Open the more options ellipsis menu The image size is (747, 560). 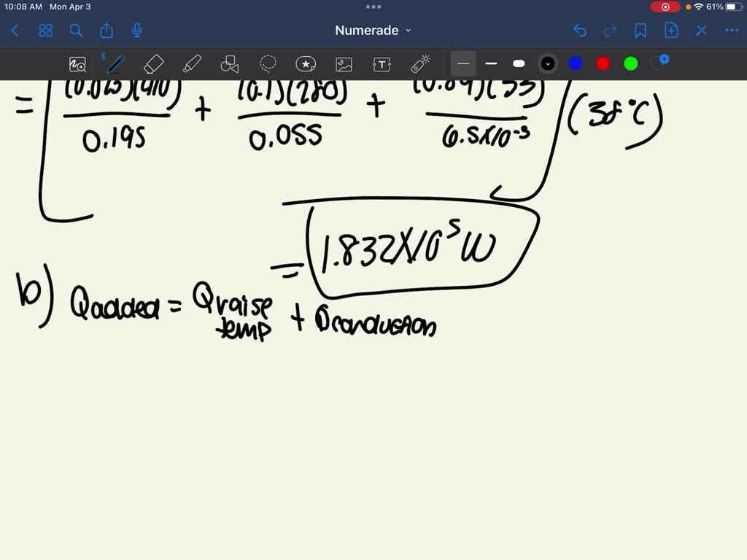click(x=732, y=31)
